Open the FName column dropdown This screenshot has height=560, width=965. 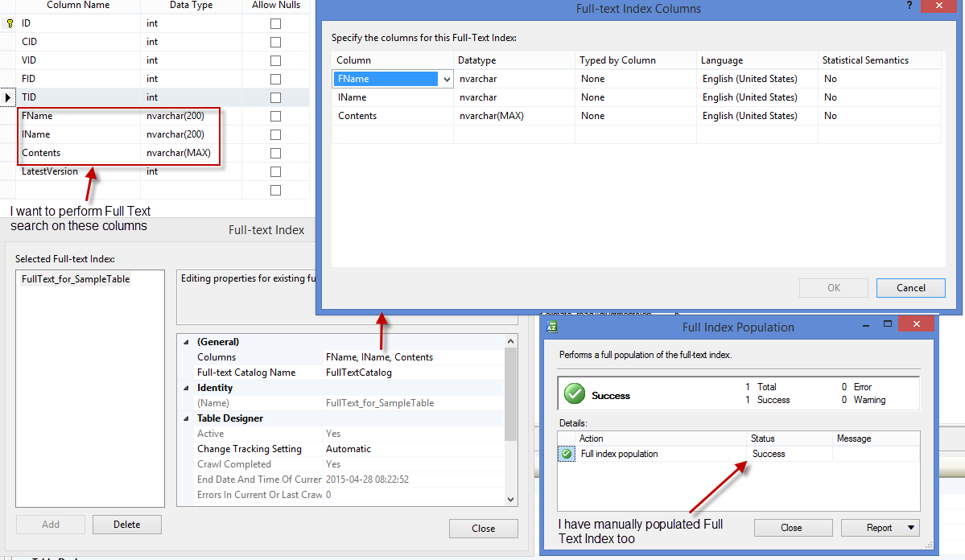pos(447,79)
